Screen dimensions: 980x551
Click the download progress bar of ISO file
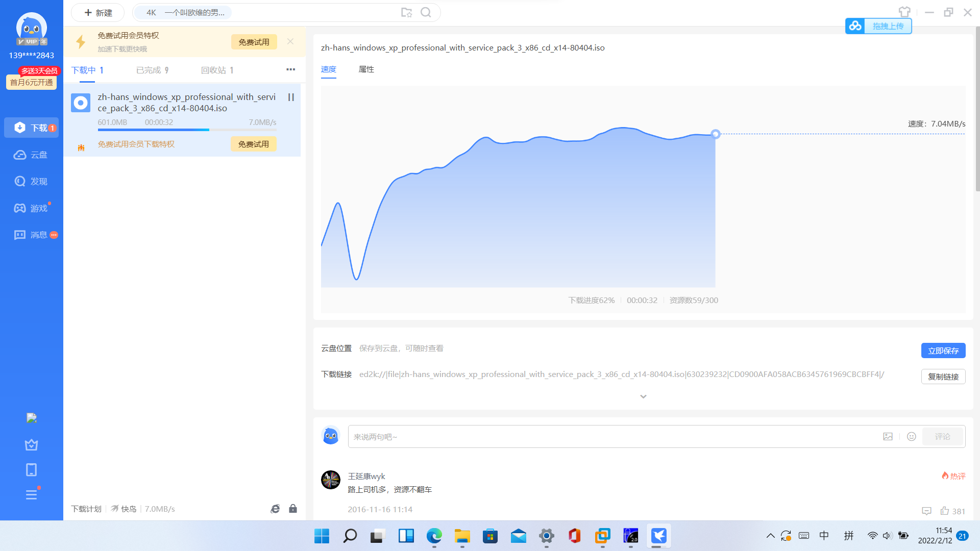click(187, 130)
